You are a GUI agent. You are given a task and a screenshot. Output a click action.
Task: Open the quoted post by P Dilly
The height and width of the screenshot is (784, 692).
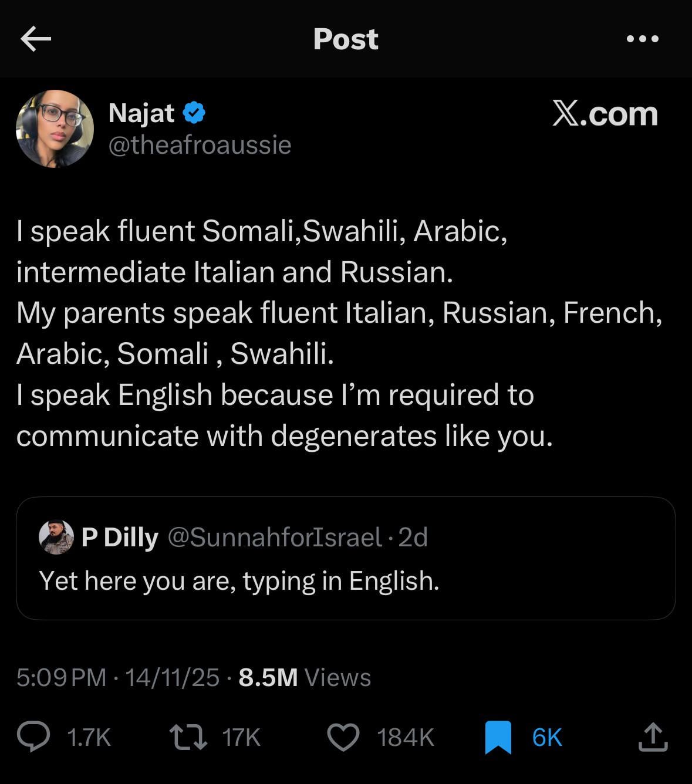[x=346, y=580]
